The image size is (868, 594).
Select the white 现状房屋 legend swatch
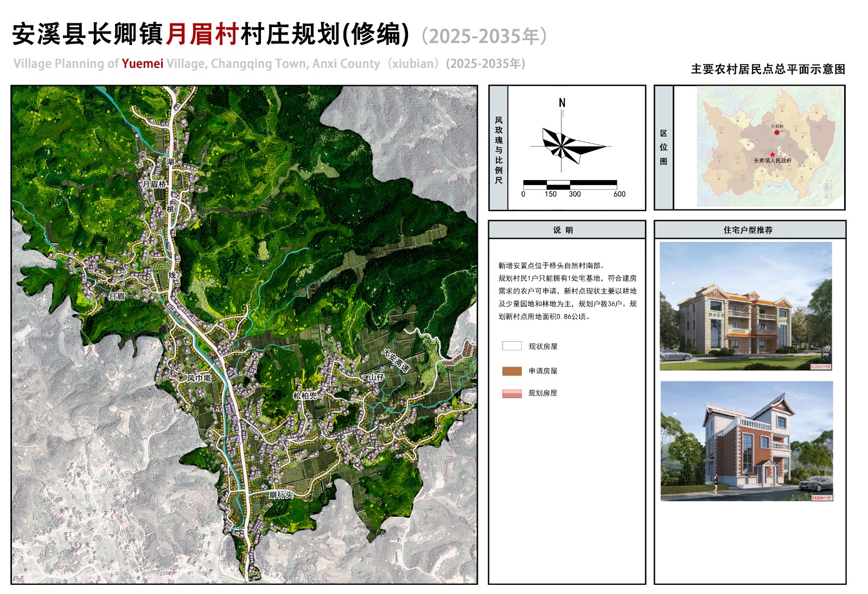click(512, 346)
